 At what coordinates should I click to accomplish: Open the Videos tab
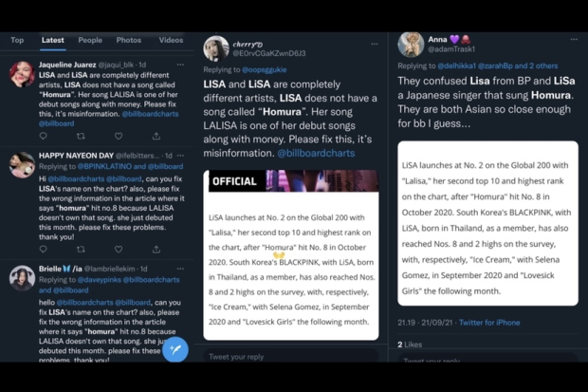(171, 41)
